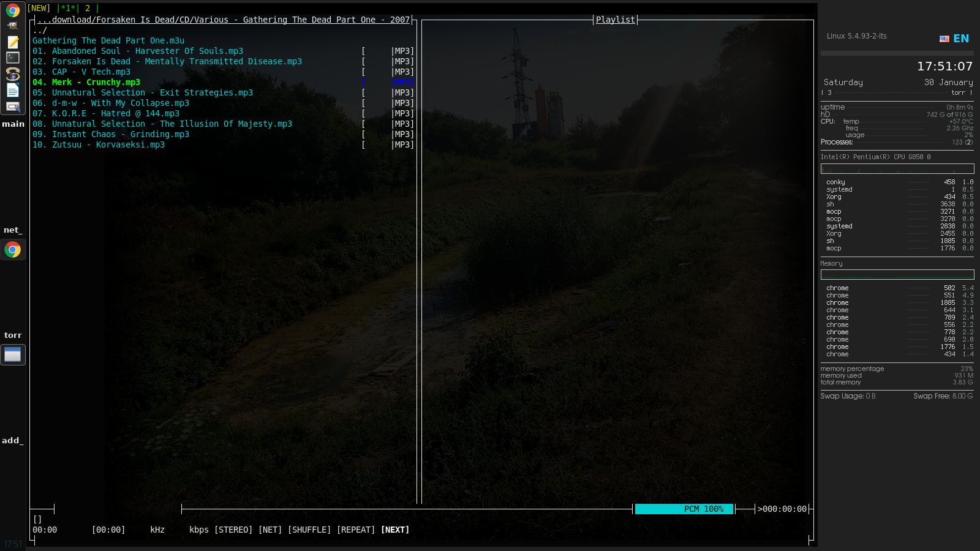Screen dimensions: 980x551
Task: Select track 06 d-m-w - With My Collapse
Action: [111, 103]
